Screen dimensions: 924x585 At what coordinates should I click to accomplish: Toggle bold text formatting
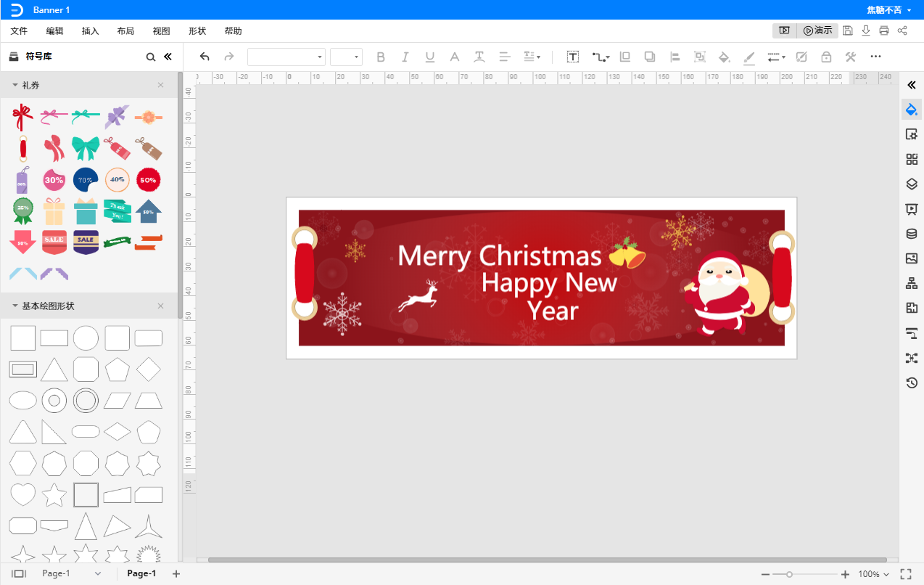(x=381, y=57)
